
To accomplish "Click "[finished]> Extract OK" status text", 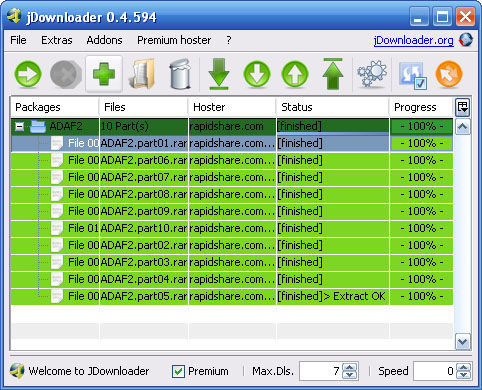I will point(331,296).
